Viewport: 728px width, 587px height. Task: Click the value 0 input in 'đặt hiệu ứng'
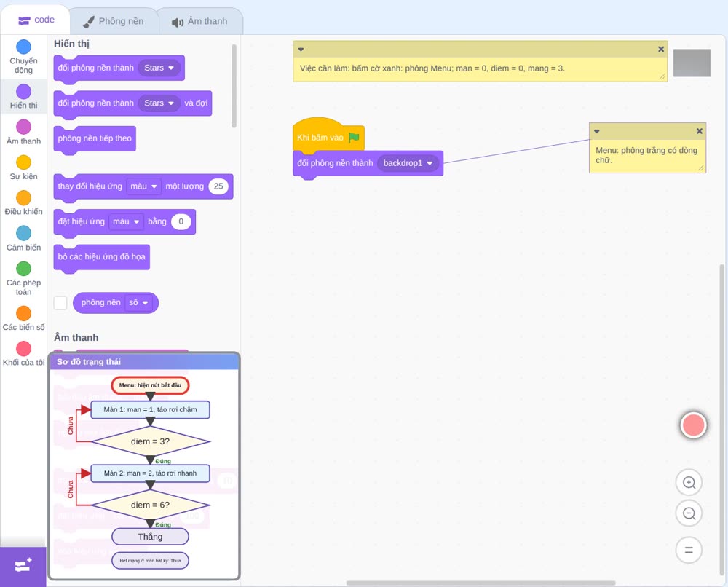pos(181,221)
